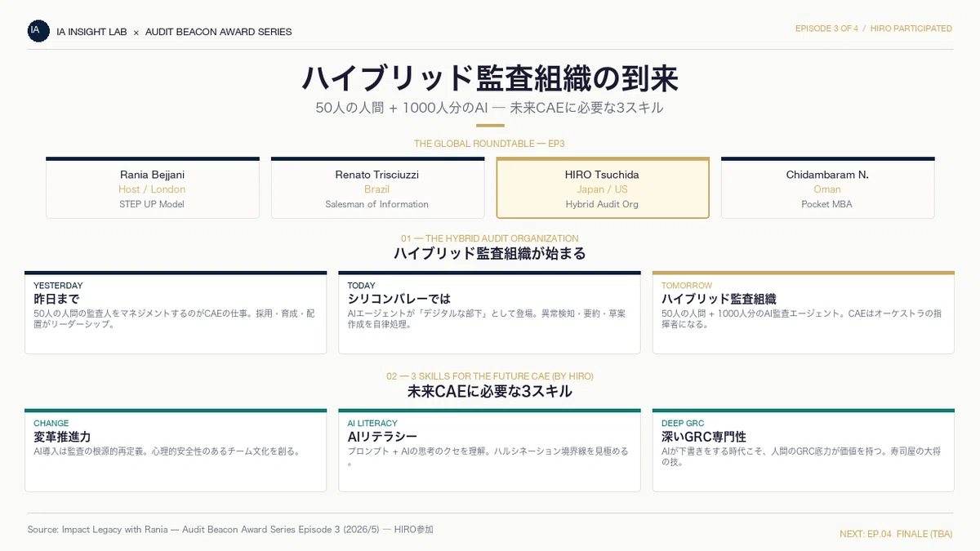
Task: Click the "Chidambaram N." name
Action: (x=827, y=175)
